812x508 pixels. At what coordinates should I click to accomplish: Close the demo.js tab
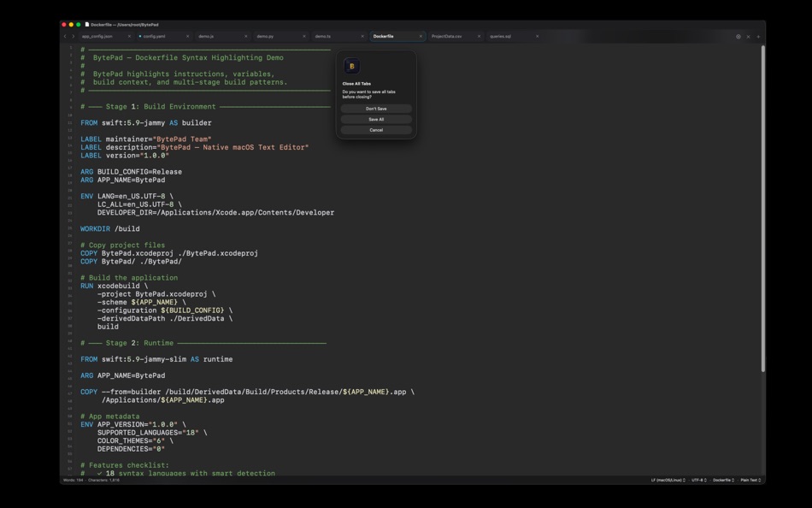[x=244, y=36]
